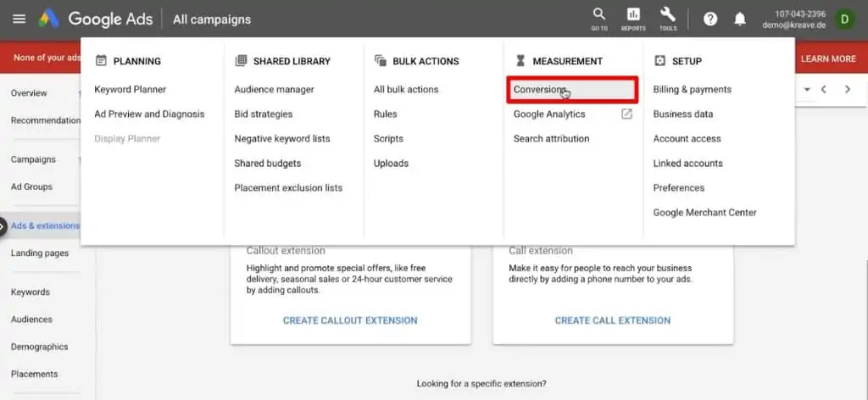The height and width of the screenshot is (400, 868).
Task: Open Linked accounts
Action: pyautogui.click(x=688, y=164)
